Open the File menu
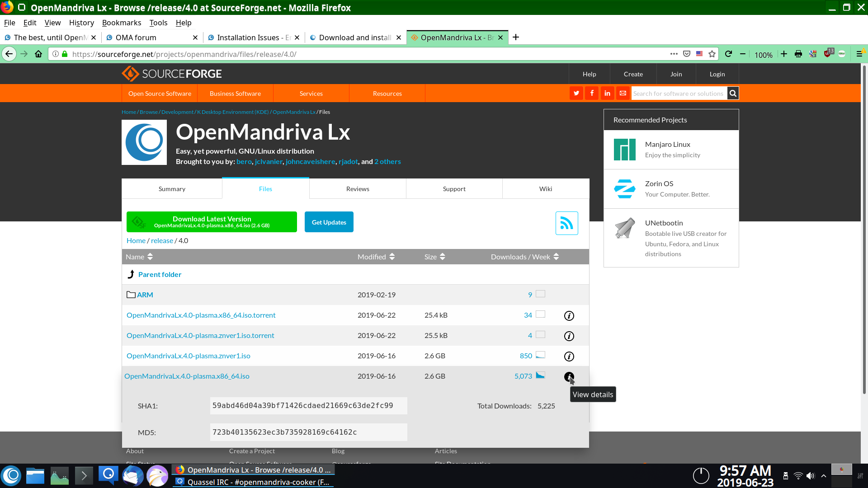 point(9,23)
